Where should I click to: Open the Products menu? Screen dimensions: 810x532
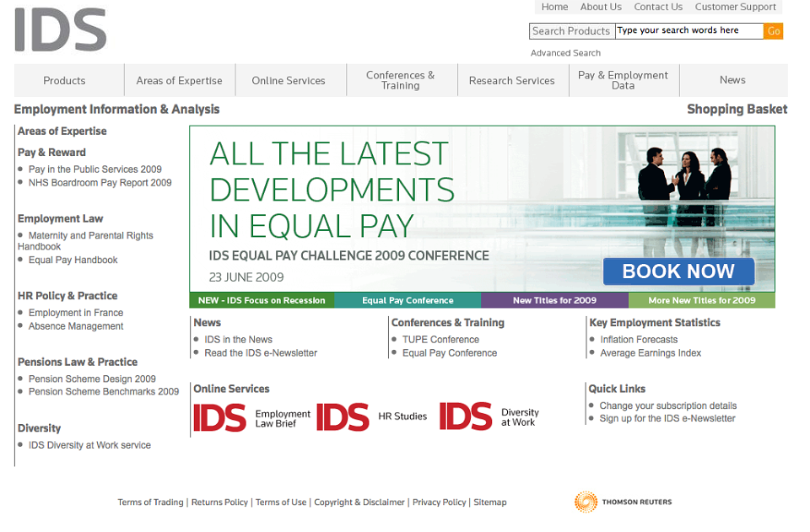[65, 80]
